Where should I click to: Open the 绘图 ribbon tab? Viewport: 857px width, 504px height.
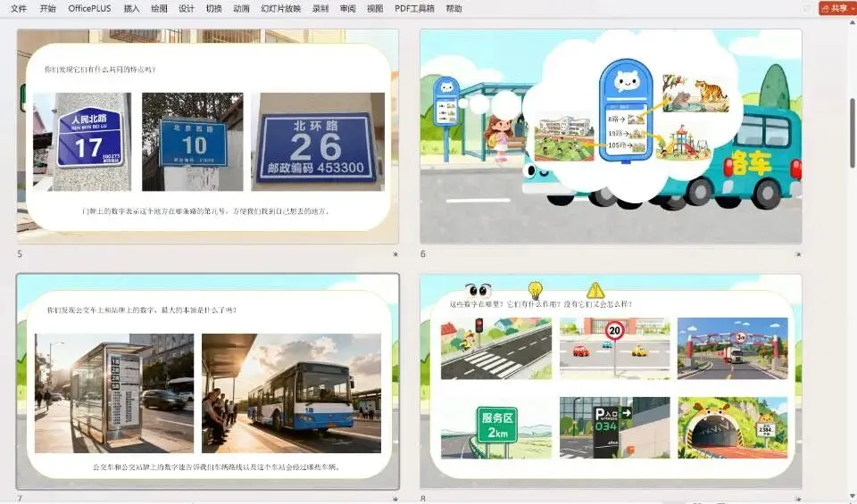(159, 8)
